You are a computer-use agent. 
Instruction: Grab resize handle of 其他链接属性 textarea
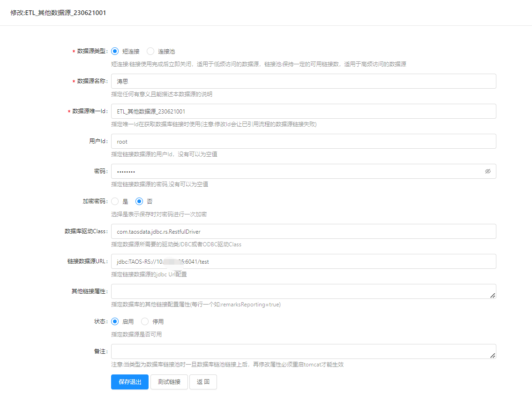click(x=493, y=296)
